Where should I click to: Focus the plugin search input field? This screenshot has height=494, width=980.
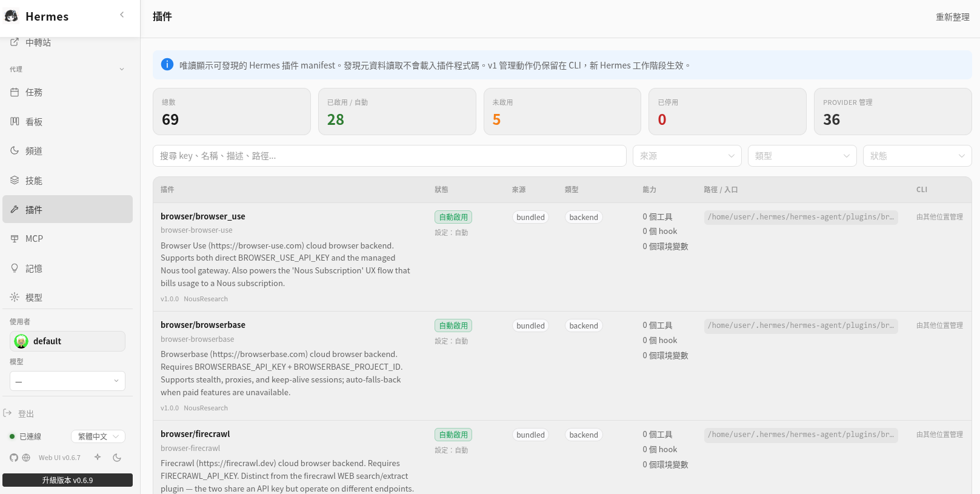(390, 156)
